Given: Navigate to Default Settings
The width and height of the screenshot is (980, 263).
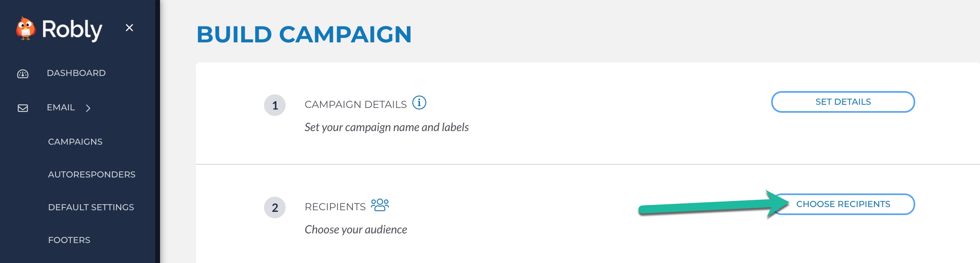Looking at the screenshot, I should coord(91,207).
